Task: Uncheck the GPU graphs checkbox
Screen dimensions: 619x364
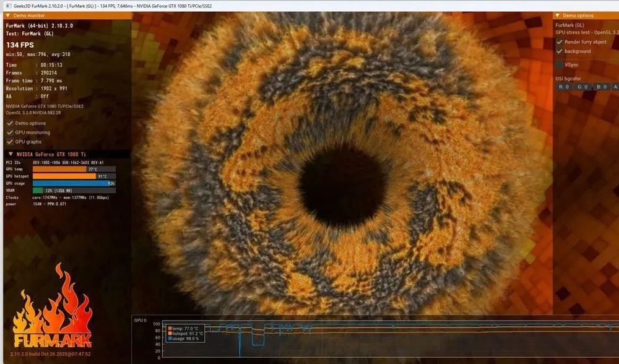Action: (x=10, y=142)
